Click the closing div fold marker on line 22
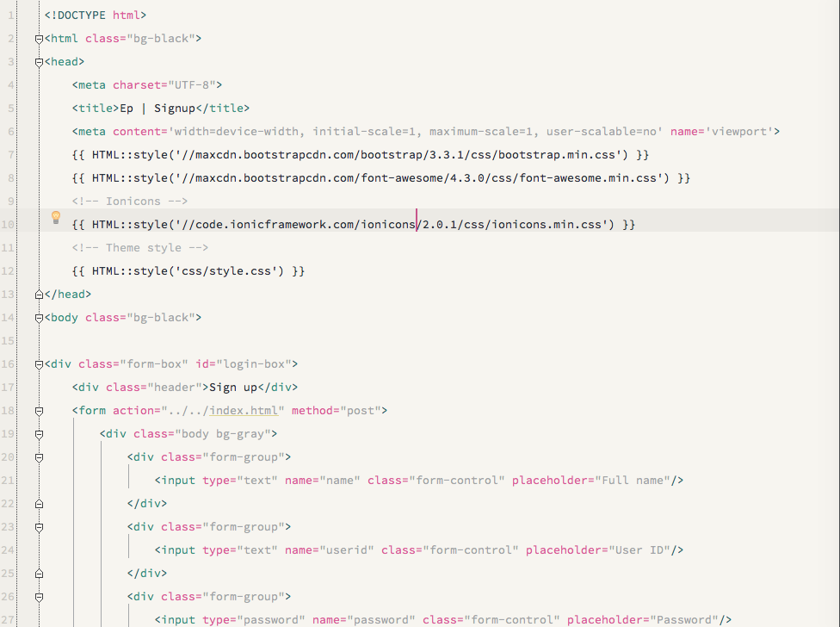 pos(39,504)
